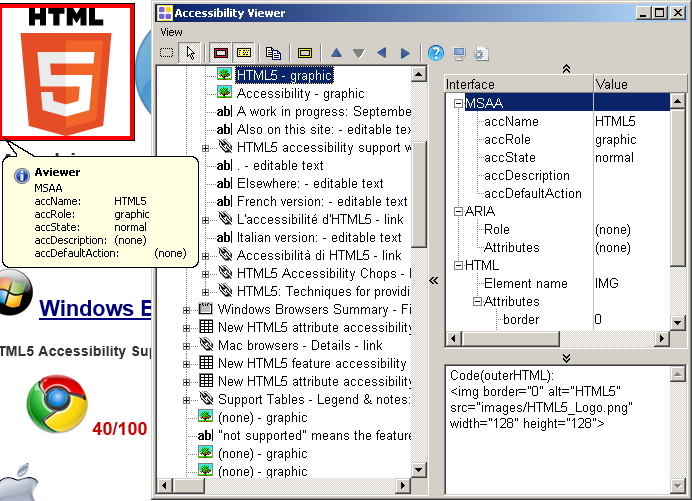The image size is (692, 501).
Task: Expand Accessibilità di HTML5 link node
Action: pos(205,256)
